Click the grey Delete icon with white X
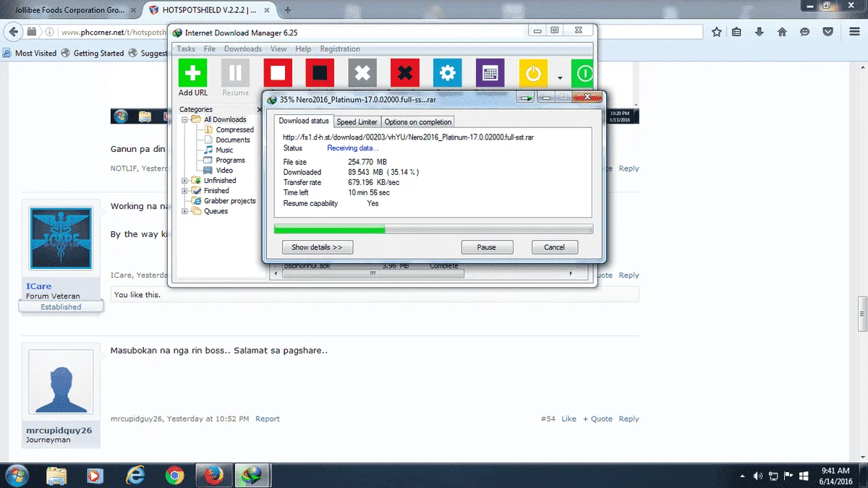The image size is (868, 488). 362,73
